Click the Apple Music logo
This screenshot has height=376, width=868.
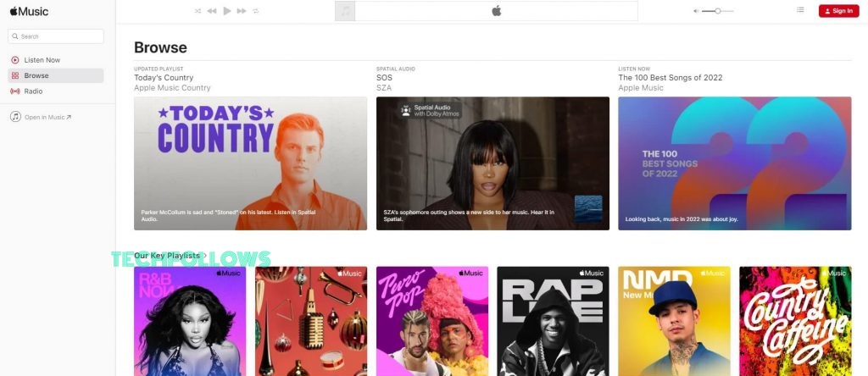(29, 11)
